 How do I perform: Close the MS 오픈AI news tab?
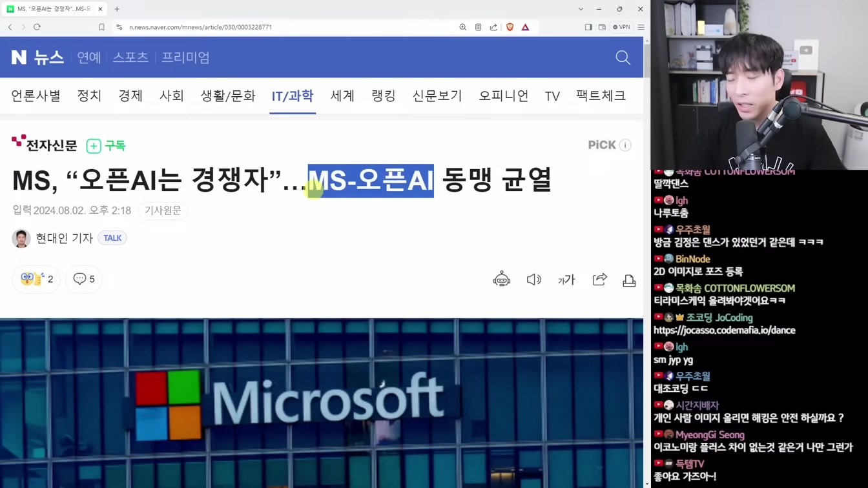coord(100,9)
